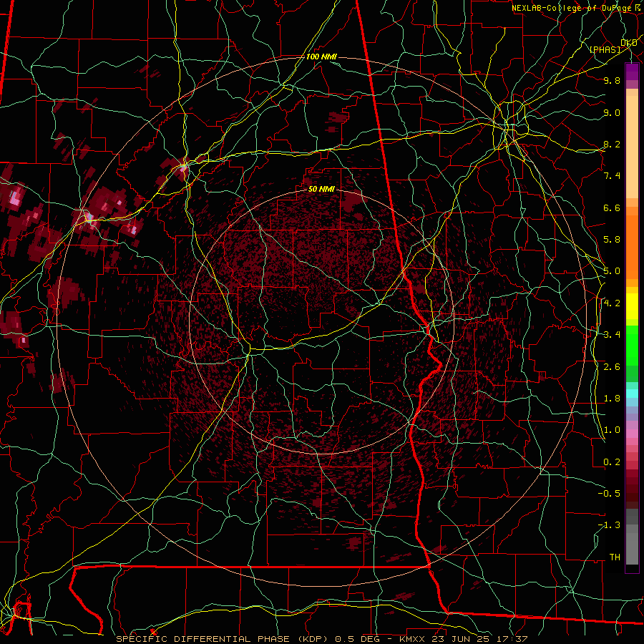Click the 3.4 scale value
Viewport: 644px width, 644px height.
point(612,335)
